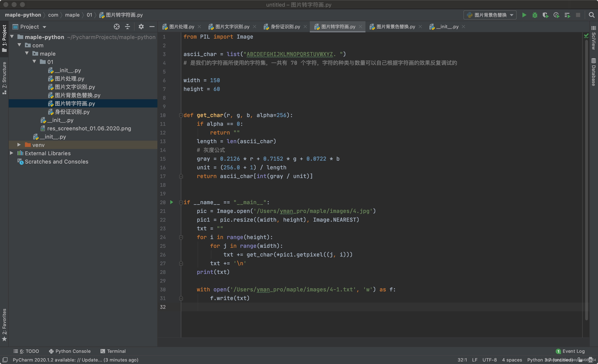Viewport: 598px width, 364px height.
Task: Click the editor vertical scrollbar
Action: (586, 170)
